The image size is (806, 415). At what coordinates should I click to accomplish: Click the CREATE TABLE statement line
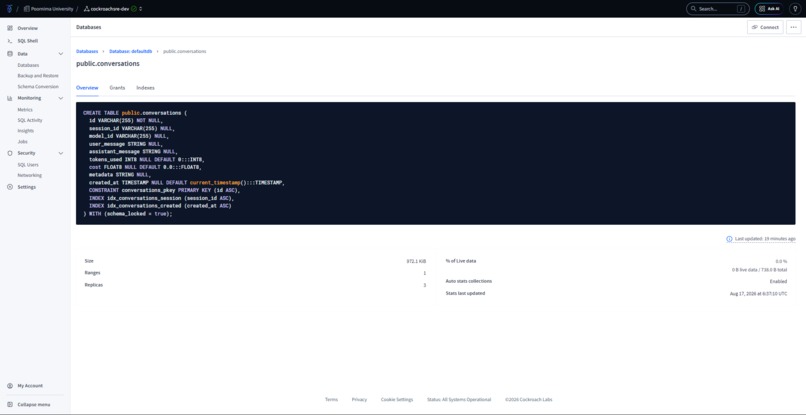pos(135,113)
